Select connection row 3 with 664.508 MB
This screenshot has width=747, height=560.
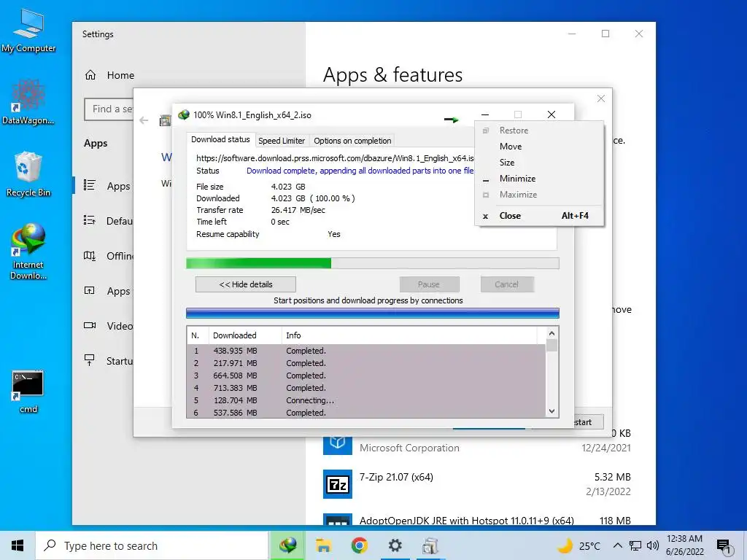(366, 376)
